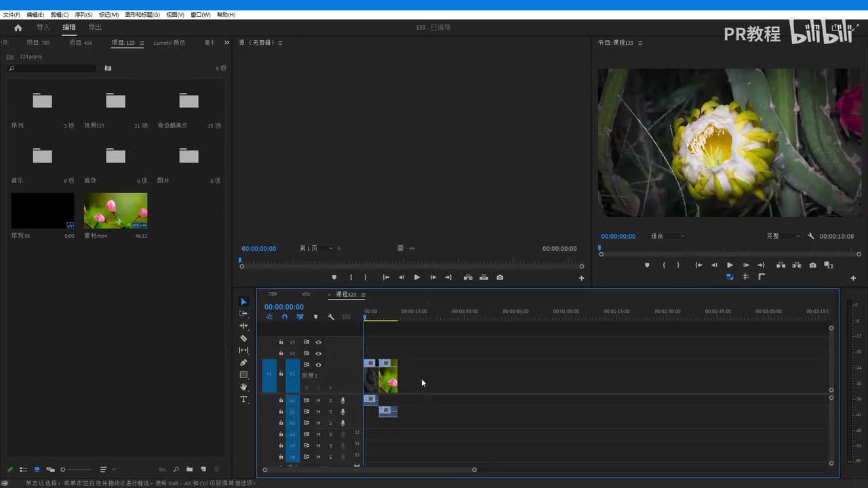The height and width of the screenshot is (488, 868).
Task: Open the 文件(F) menu
Action: coord(12,15)
